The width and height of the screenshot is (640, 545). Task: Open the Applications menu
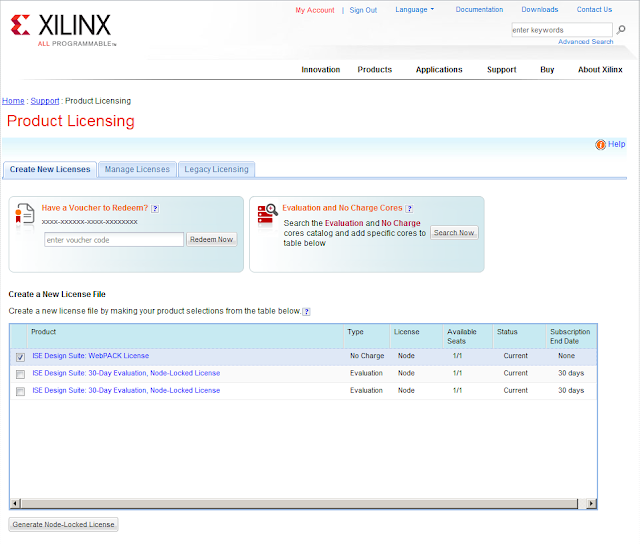click(x=439, y=70)
